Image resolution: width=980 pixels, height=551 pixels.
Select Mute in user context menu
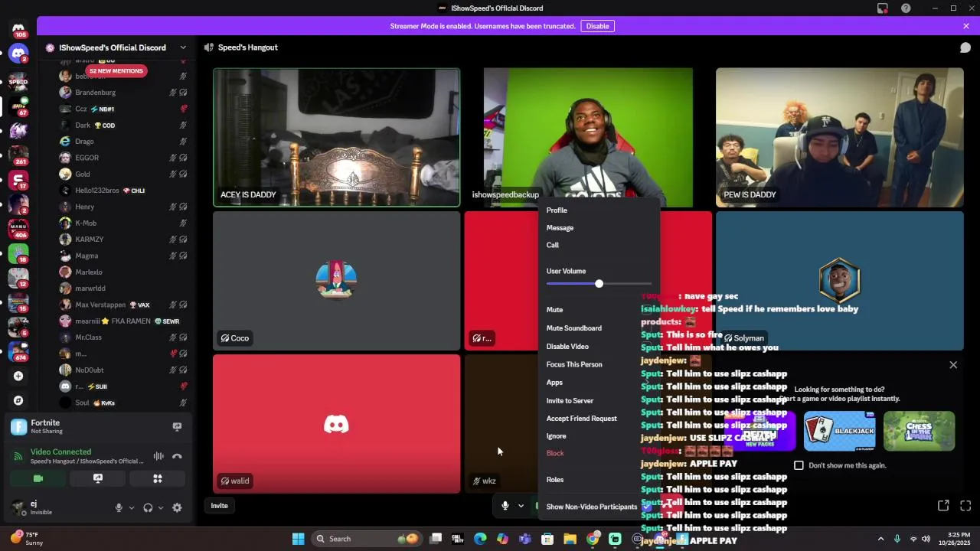click(599, 310)
